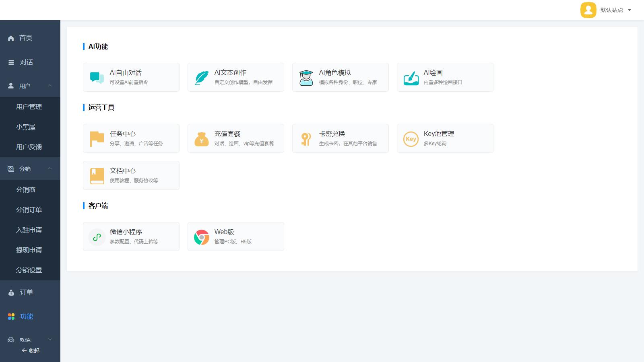This screenshot has width=644, height=362.
Task: Go to 首页 in the sidebar
Action: point(26,38)
